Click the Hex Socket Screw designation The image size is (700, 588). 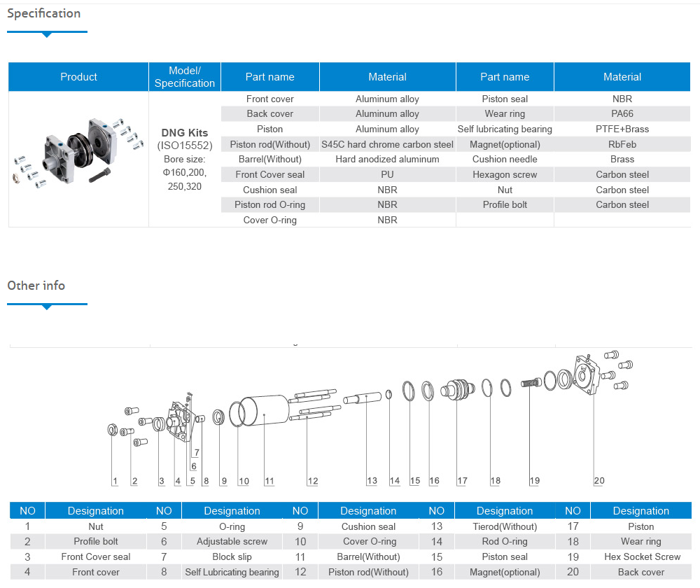click(643, 556)
